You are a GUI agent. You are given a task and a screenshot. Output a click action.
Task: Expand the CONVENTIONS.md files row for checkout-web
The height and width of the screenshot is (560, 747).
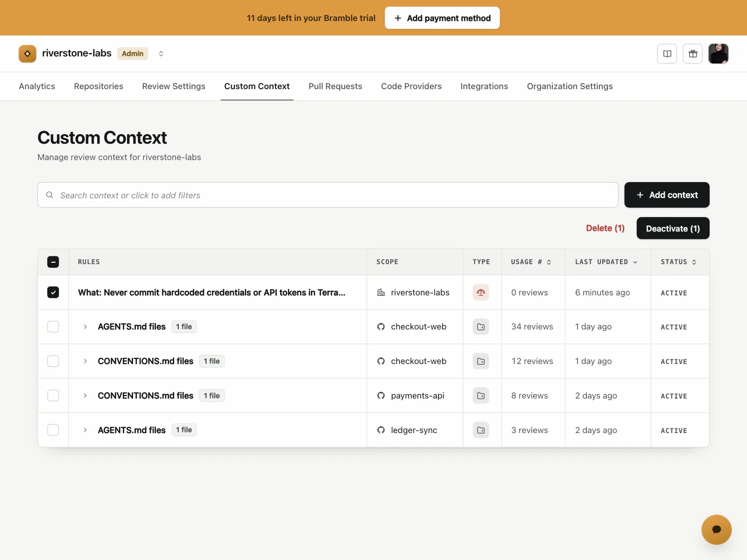click(x=85, y=361)
